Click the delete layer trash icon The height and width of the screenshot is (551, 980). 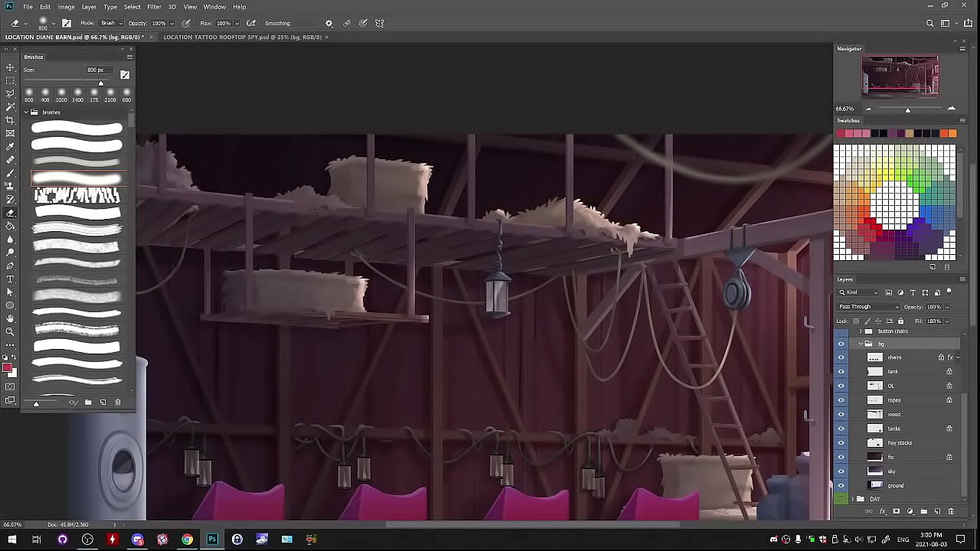[951, 511]
